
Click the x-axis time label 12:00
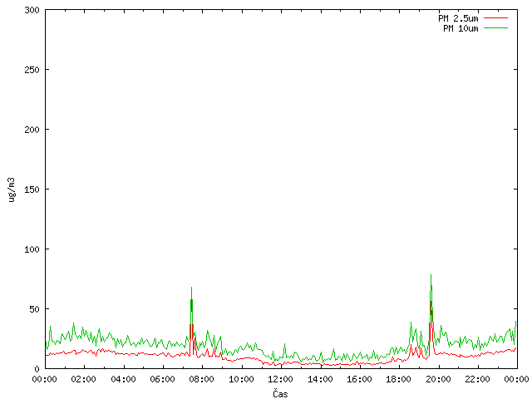[281, 379]
